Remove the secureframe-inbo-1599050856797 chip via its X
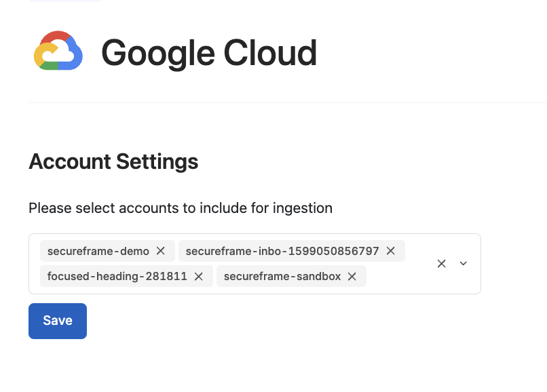 pos(391,251)
